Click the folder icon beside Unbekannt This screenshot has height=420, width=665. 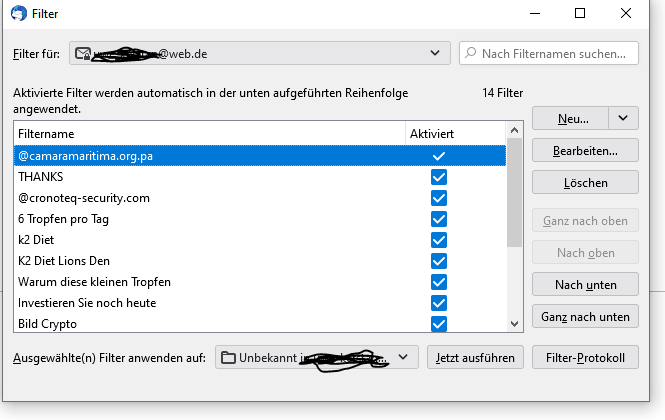228,357
